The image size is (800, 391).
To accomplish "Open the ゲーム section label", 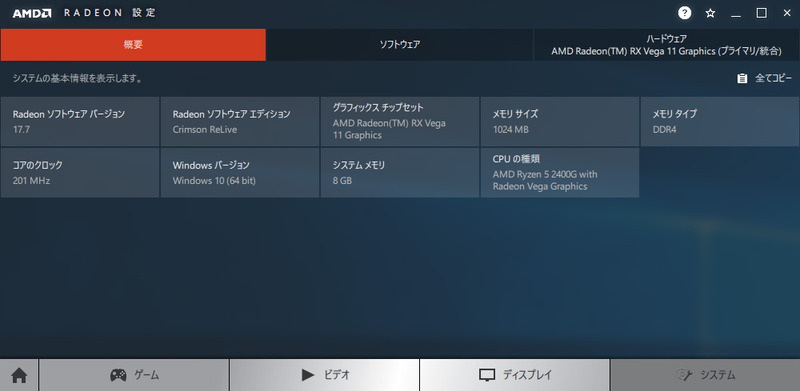I will (146, 375).
